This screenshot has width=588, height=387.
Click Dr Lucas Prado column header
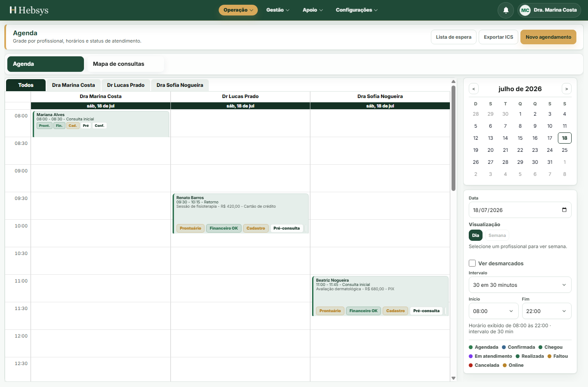tap(240, 96)
